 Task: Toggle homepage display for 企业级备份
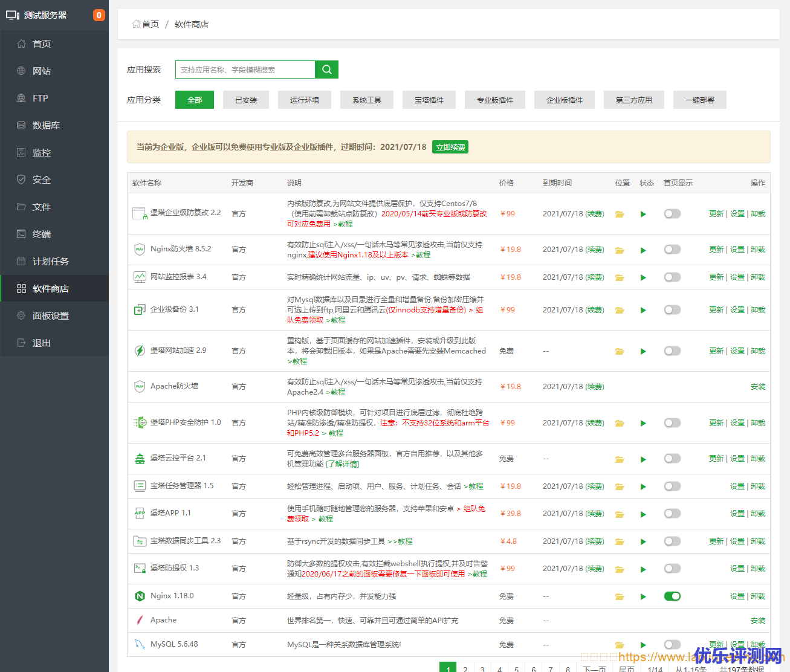(672, 309)
